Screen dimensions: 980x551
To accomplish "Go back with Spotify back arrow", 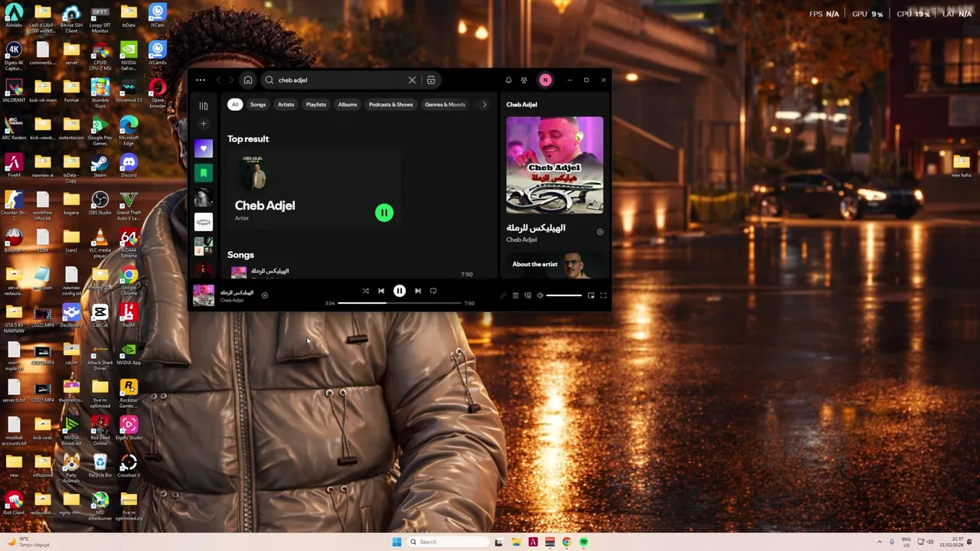I will point(218,80).
